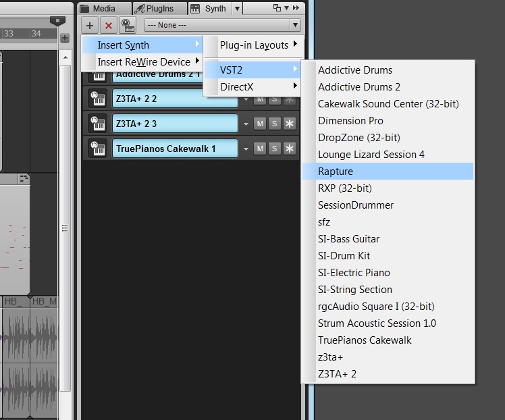This screenshot has height=420, width=505.
Task: Choose DropZone (32-bit) synth
Action: 388,138
